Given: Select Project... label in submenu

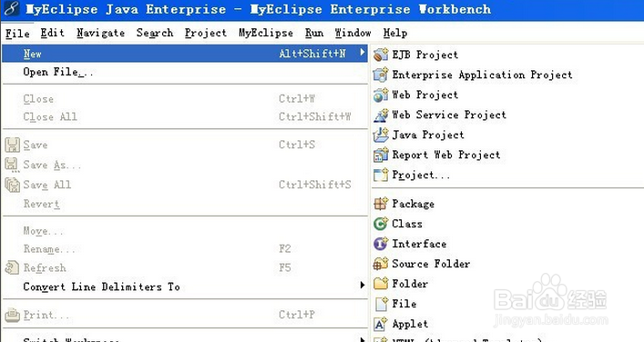Looking at the screenshot, I should [x=421, y=176].
